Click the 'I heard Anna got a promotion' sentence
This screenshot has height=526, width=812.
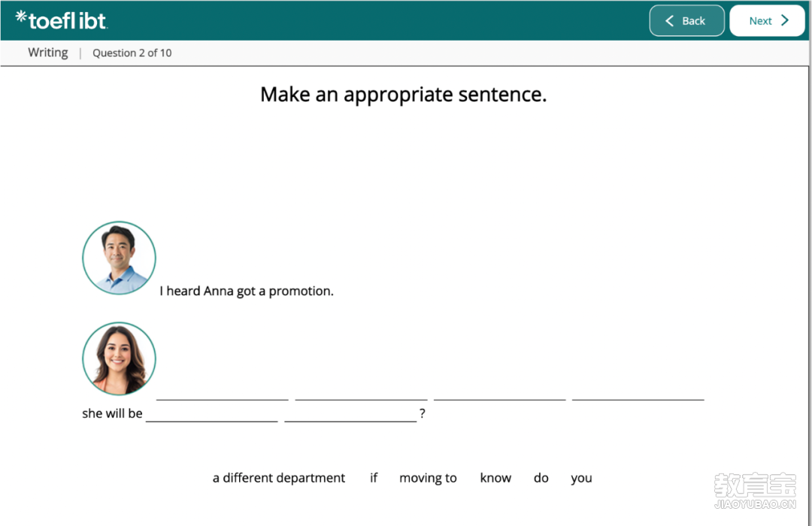point(247,291)
